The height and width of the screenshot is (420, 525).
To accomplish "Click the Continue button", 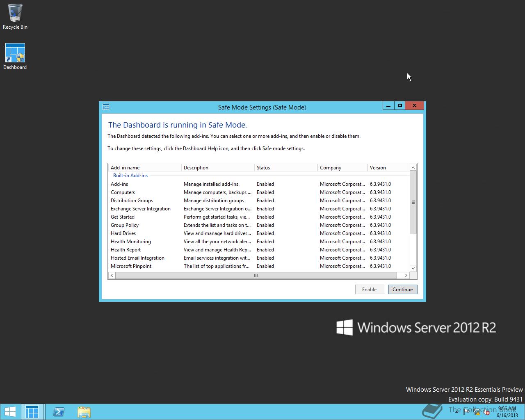I will coord(403,289).
